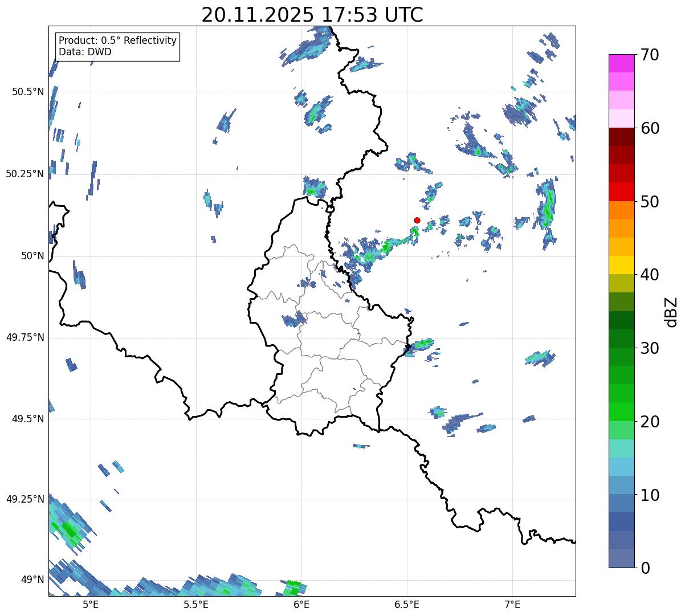685x616 pixels.
Task: Click the 'dBZ' colorbar axis label
Action: coord(671,312)
